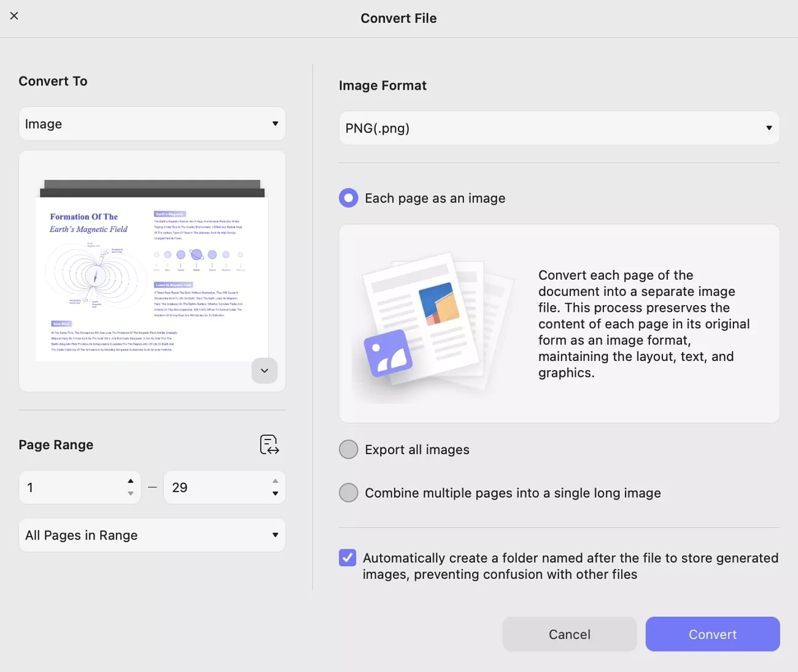This screenshot has height=672, width=798.
Task: Click the Convert button
Action: 712,634
